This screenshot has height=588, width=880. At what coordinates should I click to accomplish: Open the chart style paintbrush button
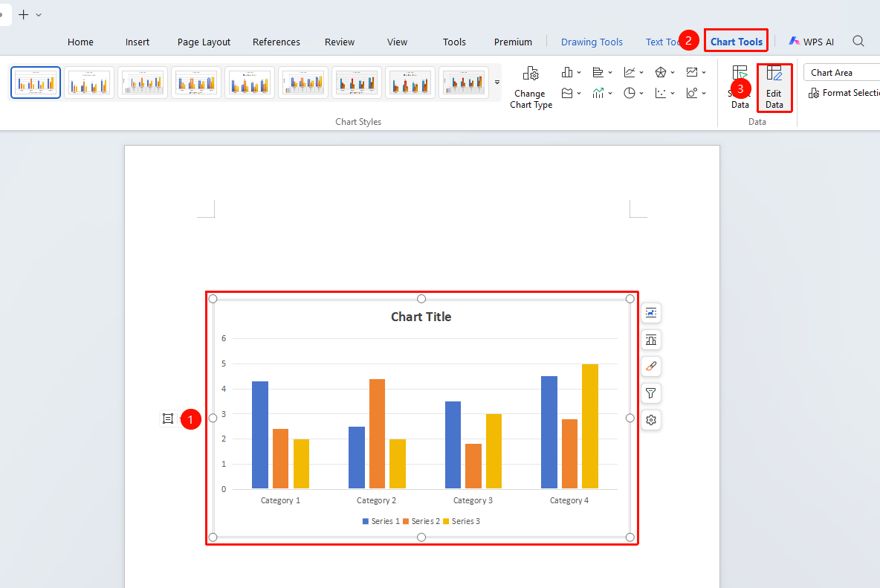pos(651,366)
